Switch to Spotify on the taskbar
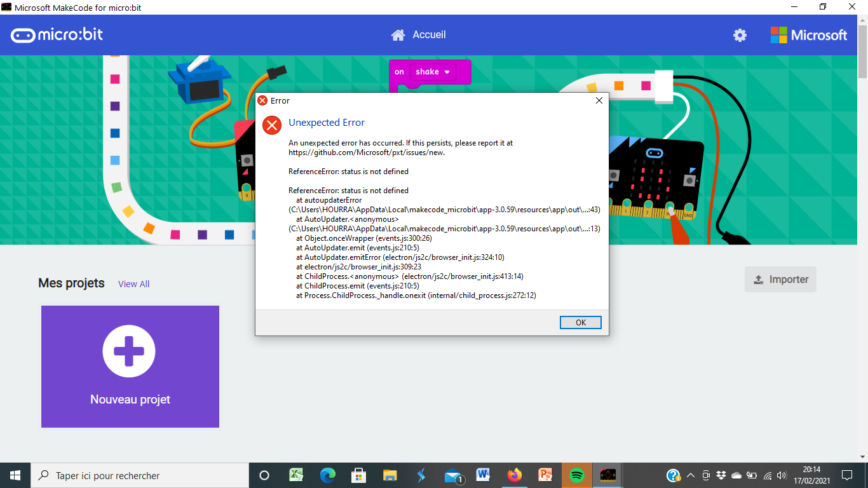The image size is (868, 488). pyautogui.click(x=576, y=475)
